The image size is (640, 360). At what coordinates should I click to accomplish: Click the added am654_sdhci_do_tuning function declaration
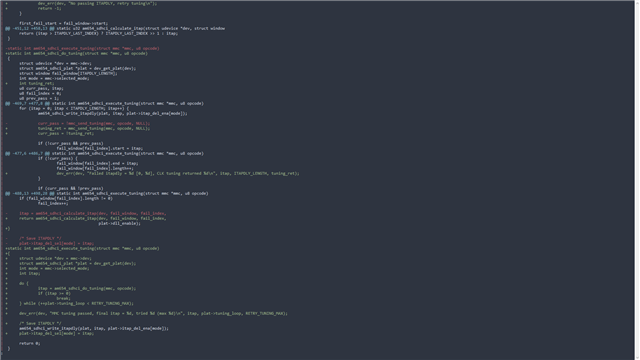pos(76,53)
